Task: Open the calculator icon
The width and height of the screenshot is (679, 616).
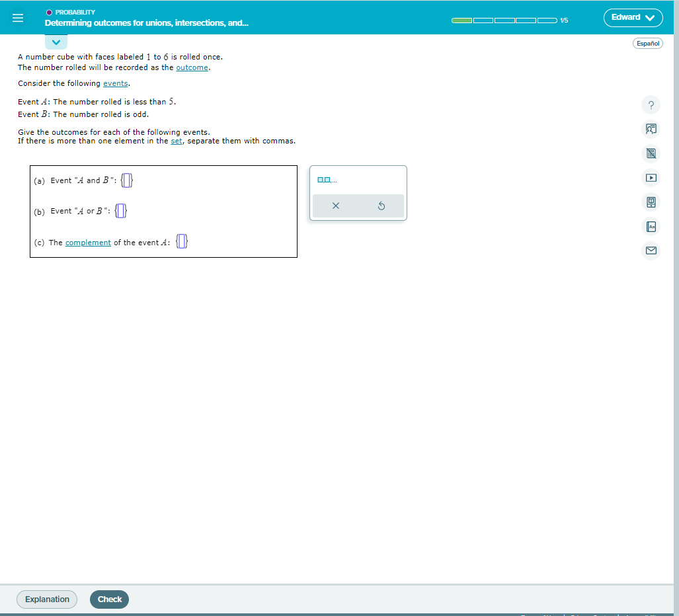Action: tap(651, 153)
